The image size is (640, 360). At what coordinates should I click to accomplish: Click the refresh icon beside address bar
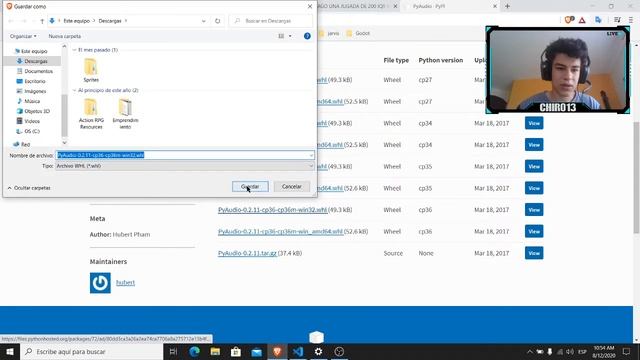[218, 20]
